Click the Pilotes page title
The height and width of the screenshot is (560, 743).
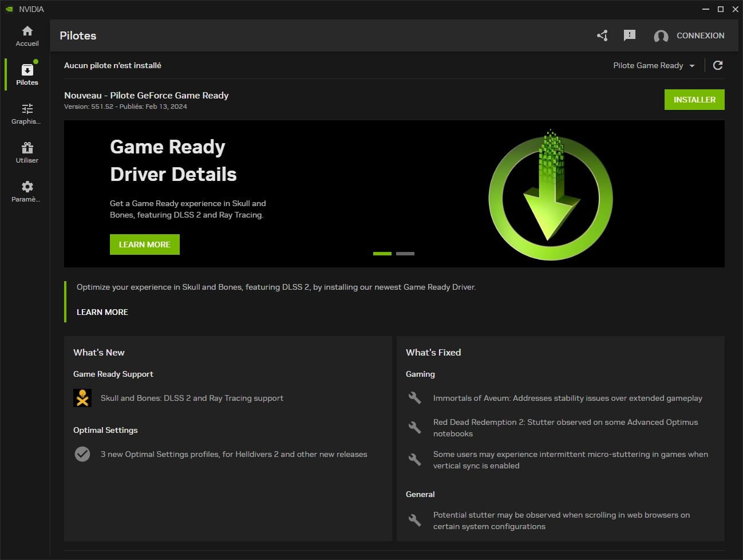point(78,36)
